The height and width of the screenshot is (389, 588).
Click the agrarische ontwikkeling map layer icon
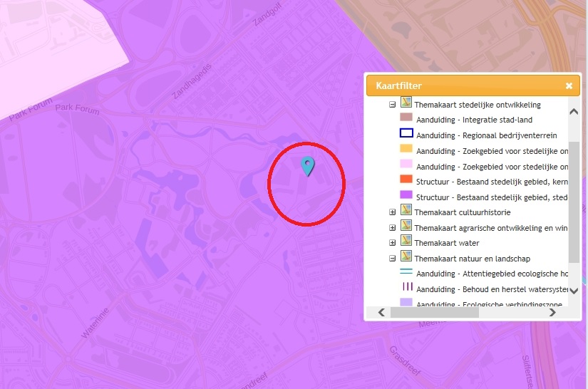click(406, 228)
